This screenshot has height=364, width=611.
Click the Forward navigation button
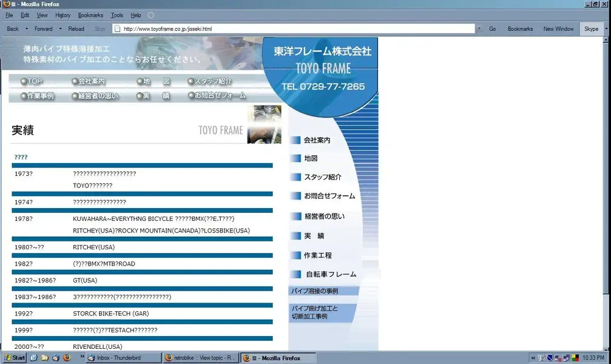[43, 29]
